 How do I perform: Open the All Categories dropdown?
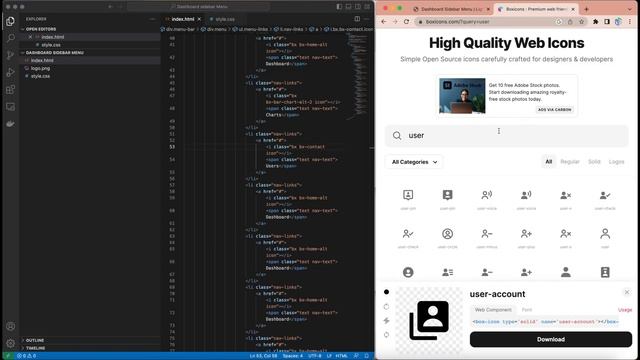coord(414,162)
